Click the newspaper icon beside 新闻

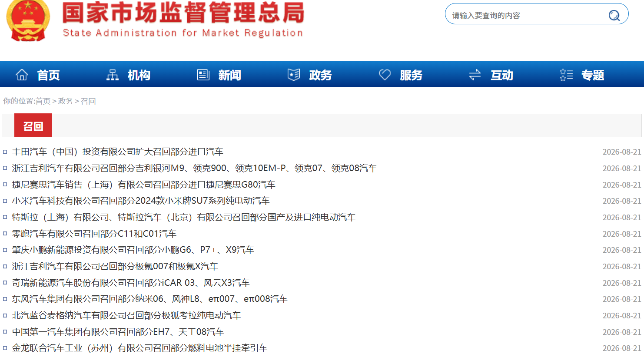pyautogui.click(x=203, y=75)
